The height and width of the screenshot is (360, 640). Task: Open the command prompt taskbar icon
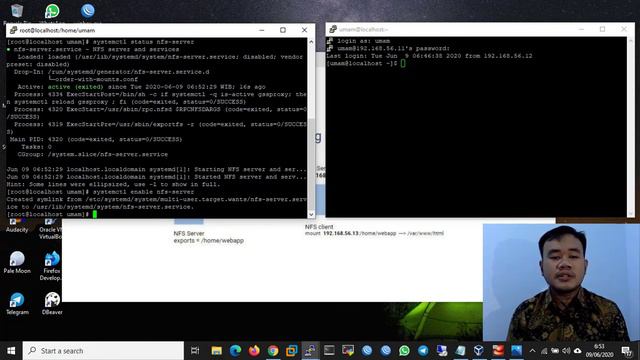[329, 351]
